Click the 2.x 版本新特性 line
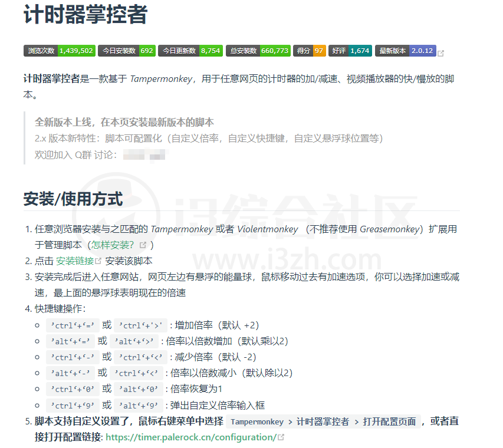The width and height of the screenshot is (503, 448). click(209, 139)
